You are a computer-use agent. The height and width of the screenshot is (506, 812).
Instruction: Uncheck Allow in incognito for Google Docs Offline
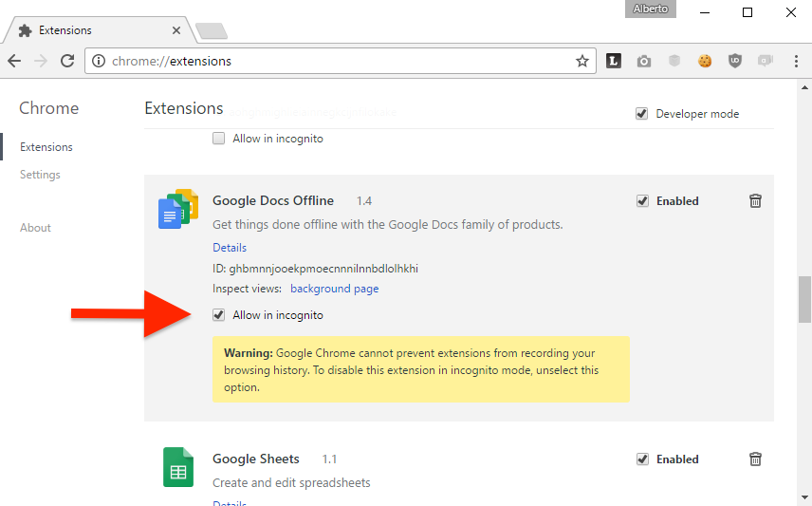click(219, 315)
